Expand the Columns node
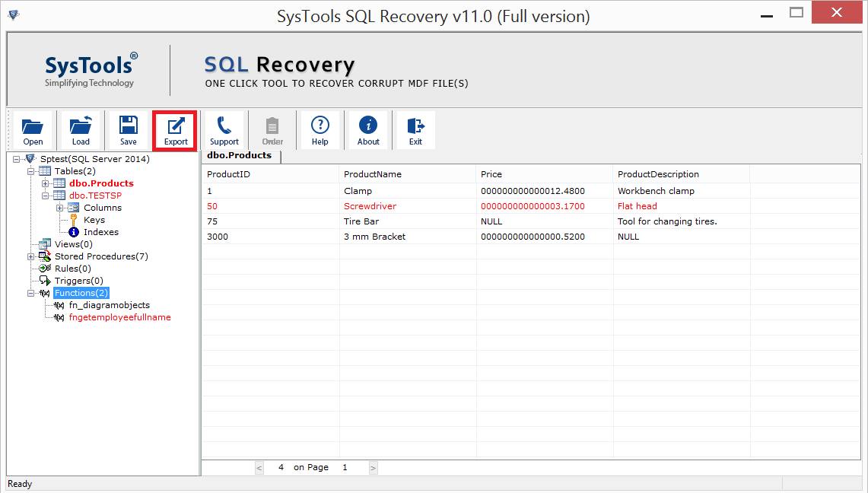Screen dimensions: 868x493 pyautogui.click(x=60, y=208)
